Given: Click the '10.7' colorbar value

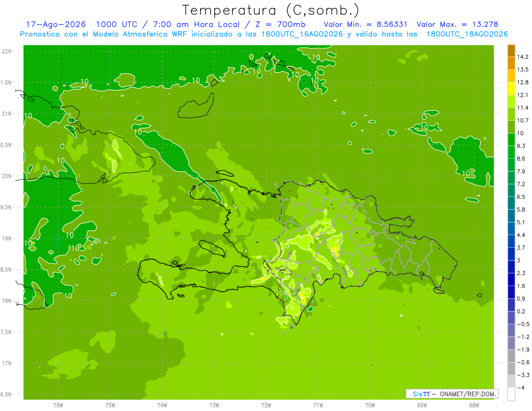Looking at the screenshot, I should coord(523,121).
